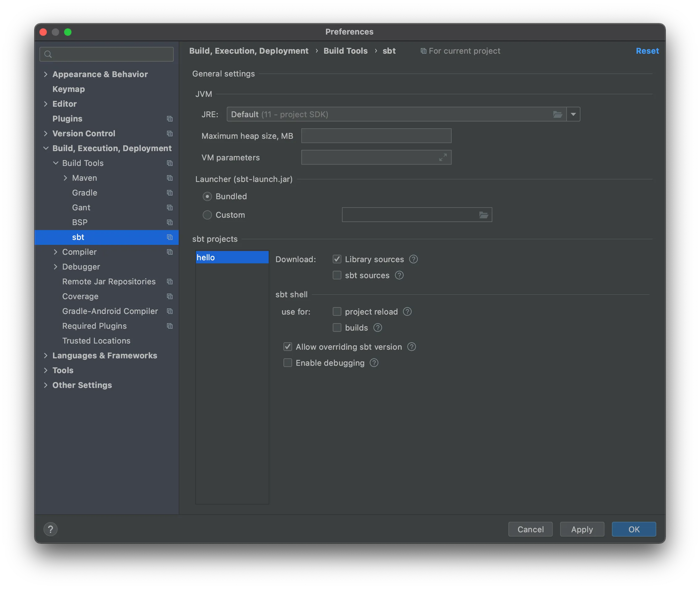This screenshot has height=589, width=700.
Task: Collapse the Build Tools tree section
Action: [56, 163]
